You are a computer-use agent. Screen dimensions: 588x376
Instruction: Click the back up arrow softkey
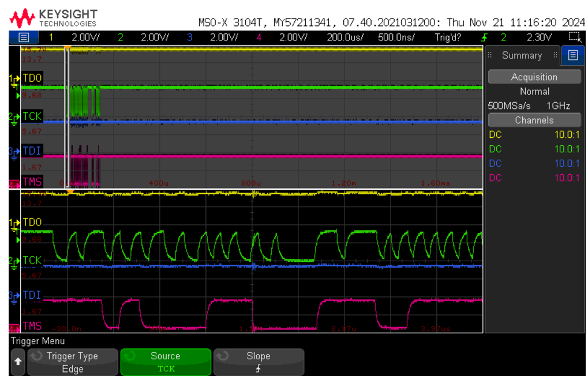tap(18, 362)
